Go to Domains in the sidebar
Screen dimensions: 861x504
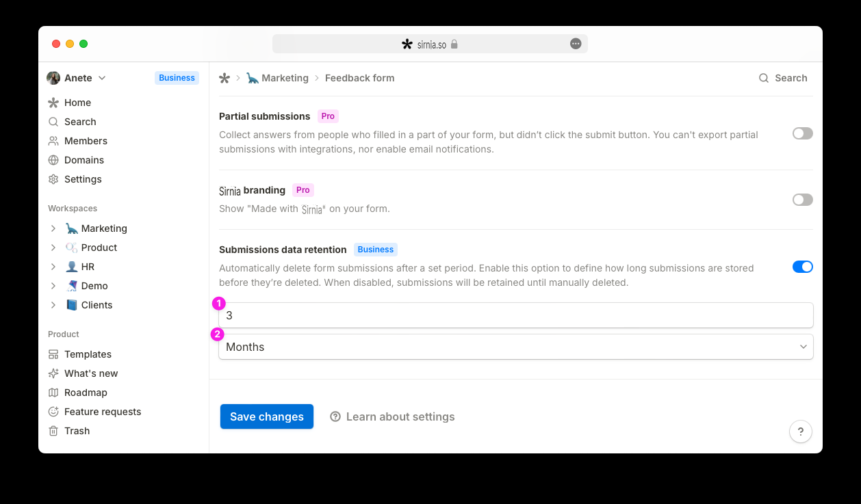click(x=84, y=160)
